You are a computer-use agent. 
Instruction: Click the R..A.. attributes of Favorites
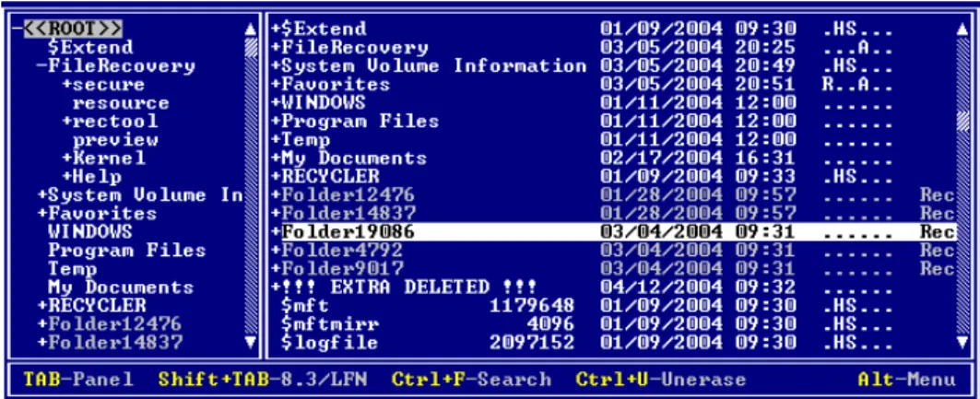(x=857, y=84)
